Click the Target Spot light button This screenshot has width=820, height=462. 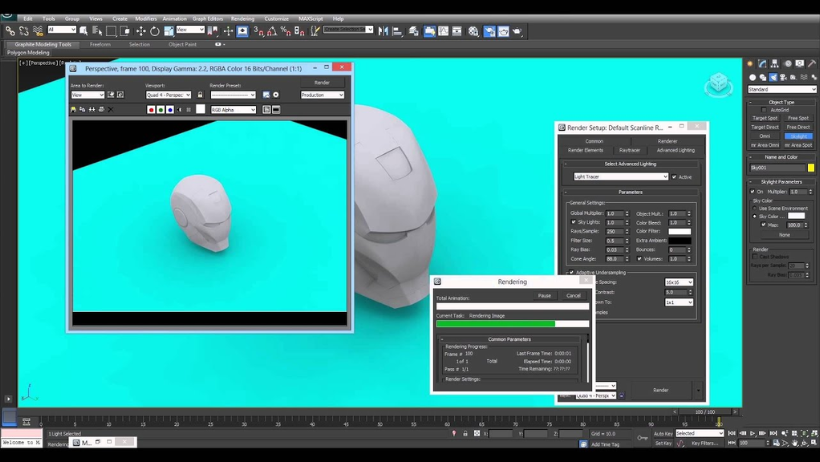click(765, 118)
